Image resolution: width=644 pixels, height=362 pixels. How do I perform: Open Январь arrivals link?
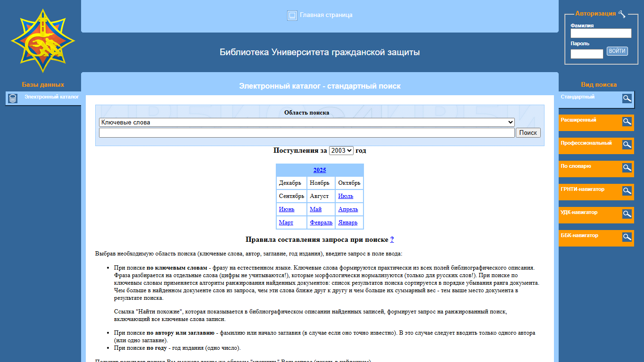348,222
